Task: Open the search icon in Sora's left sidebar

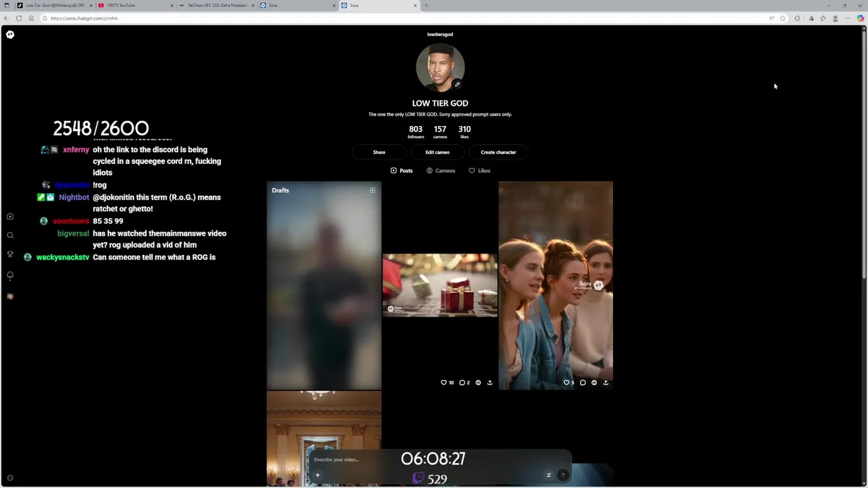Action: tap(10, 235)
